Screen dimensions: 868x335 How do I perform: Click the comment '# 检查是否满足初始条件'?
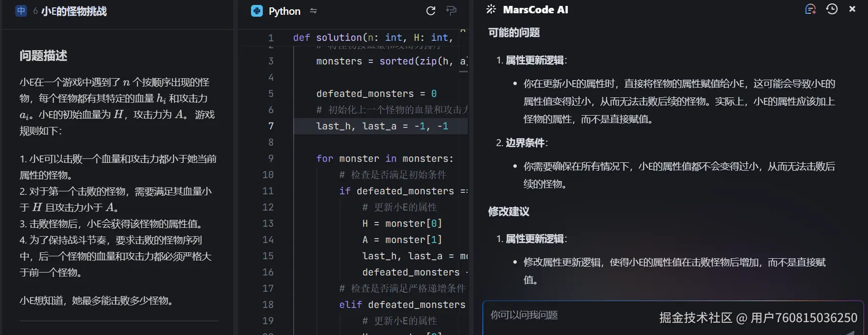pos(393,175)
